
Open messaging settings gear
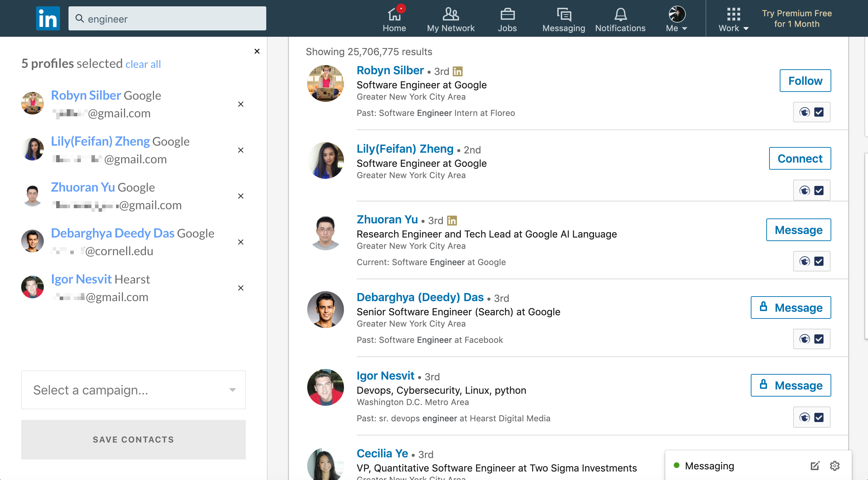(835, 466)
